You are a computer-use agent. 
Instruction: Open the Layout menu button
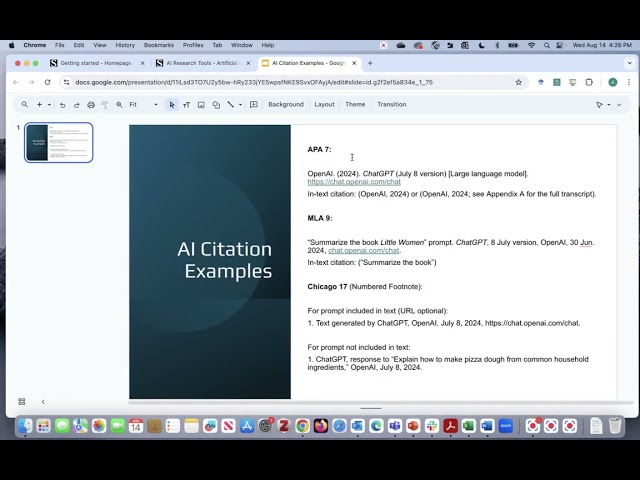pos(324,104)
